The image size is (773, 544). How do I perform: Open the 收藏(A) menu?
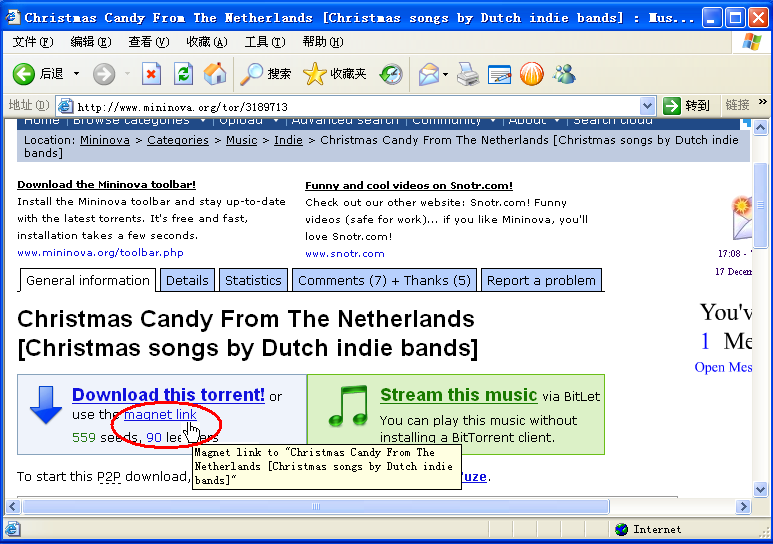click(207, 42)
